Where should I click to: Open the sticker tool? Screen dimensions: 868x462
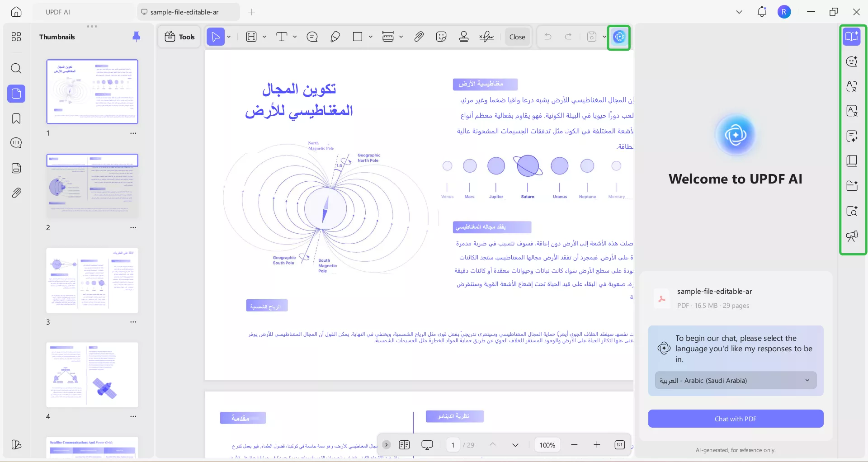tap(441, 37)
